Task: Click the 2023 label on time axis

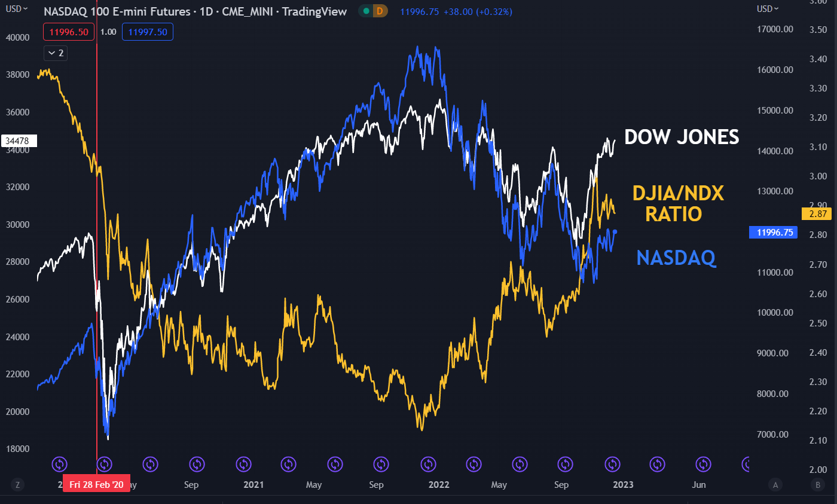Action: (622, 485)
